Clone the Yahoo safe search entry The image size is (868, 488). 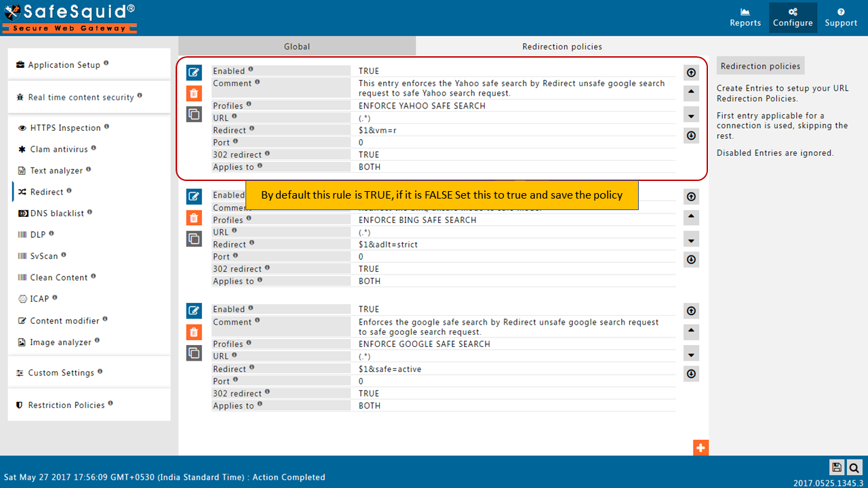(x=194, y=115)
